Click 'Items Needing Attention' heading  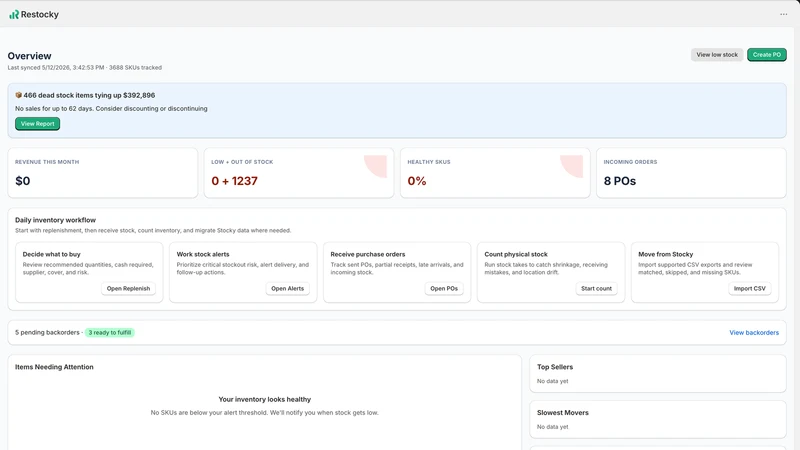(x=54, y=367)
